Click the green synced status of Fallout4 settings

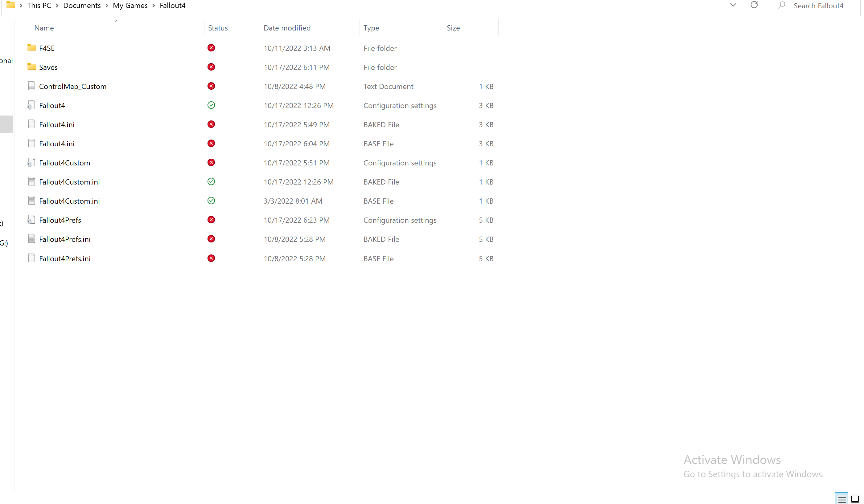pyautogui.click(x=211, y=105)
